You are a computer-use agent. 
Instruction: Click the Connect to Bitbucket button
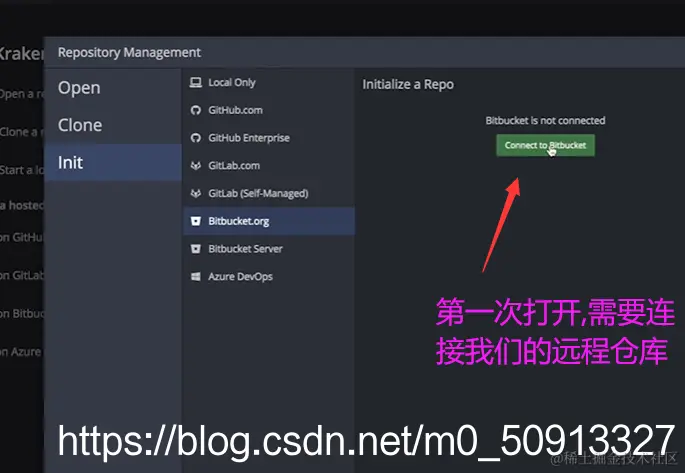tap(545, 145)
